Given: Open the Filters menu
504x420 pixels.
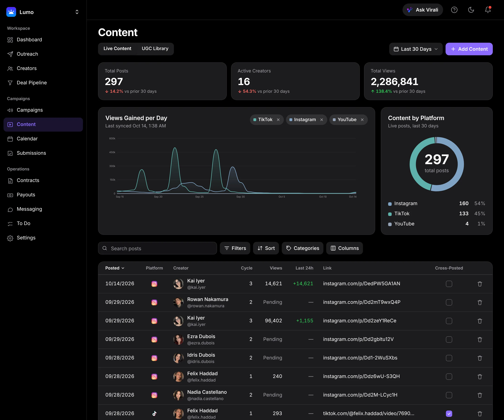Looking at the screenshot, I should [x=235, y=248].
